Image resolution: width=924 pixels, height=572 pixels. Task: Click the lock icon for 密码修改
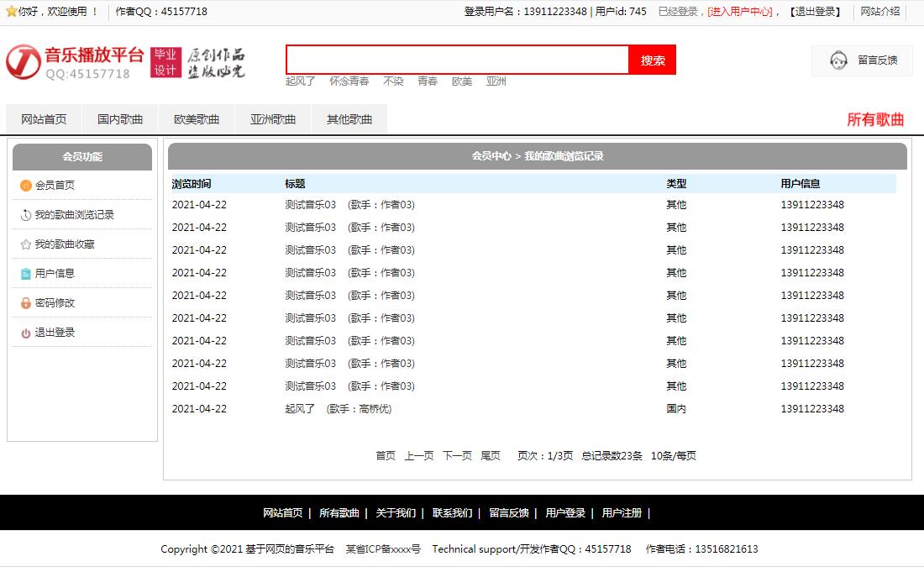click(x=26, y=303)
